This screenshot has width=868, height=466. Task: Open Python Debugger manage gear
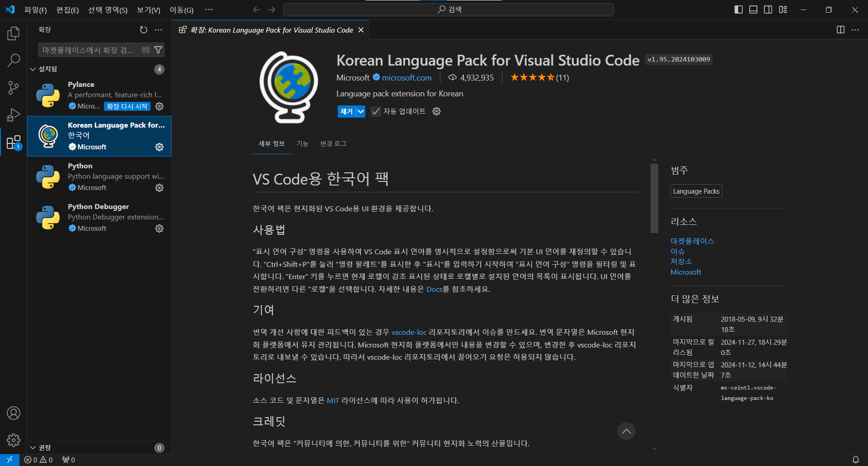tap(159, 228)
